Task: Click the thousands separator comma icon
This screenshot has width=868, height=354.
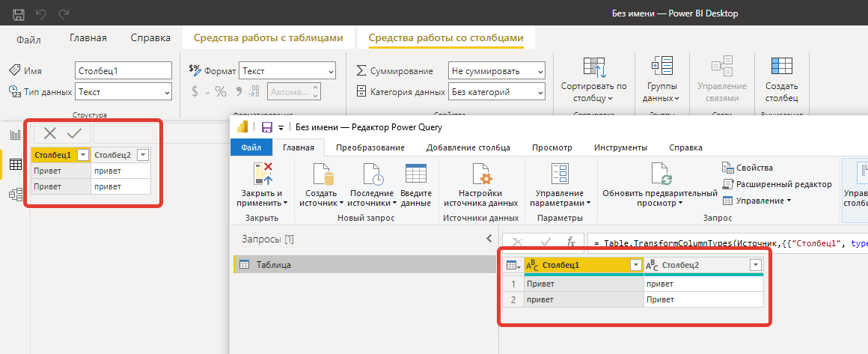Action: click(239, 91)
